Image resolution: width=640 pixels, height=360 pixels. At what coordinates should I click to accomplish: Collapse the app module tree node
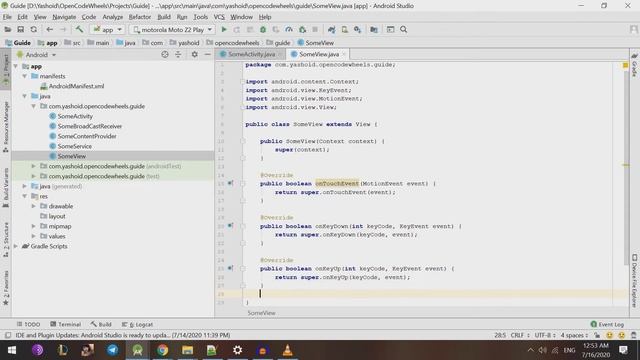pos(16,66)
